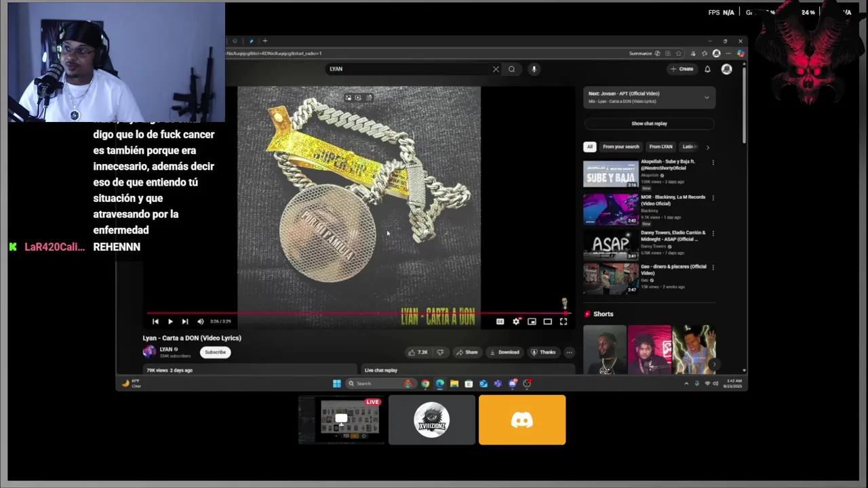Subscribe to the LYAN channel
This screenshot has height=488, width=868.
(x=215, y=352)
